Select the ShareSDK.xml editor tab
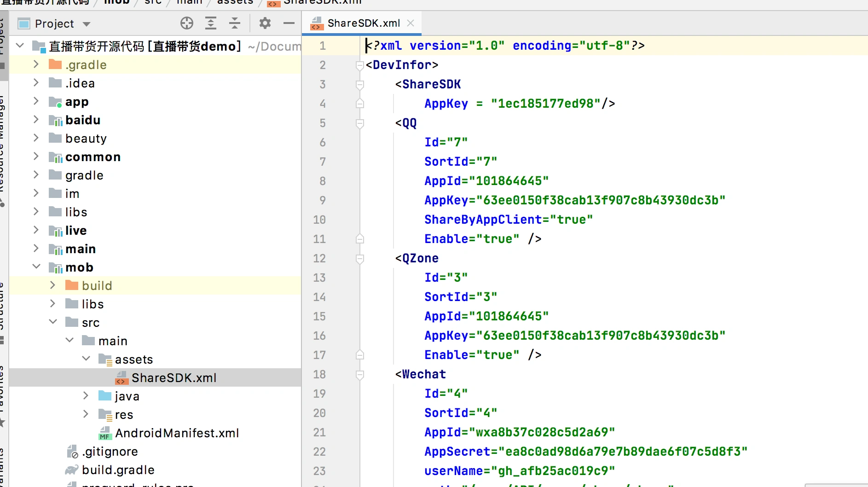Viewport: 868px width, 487px height. (x=362, y=23)
